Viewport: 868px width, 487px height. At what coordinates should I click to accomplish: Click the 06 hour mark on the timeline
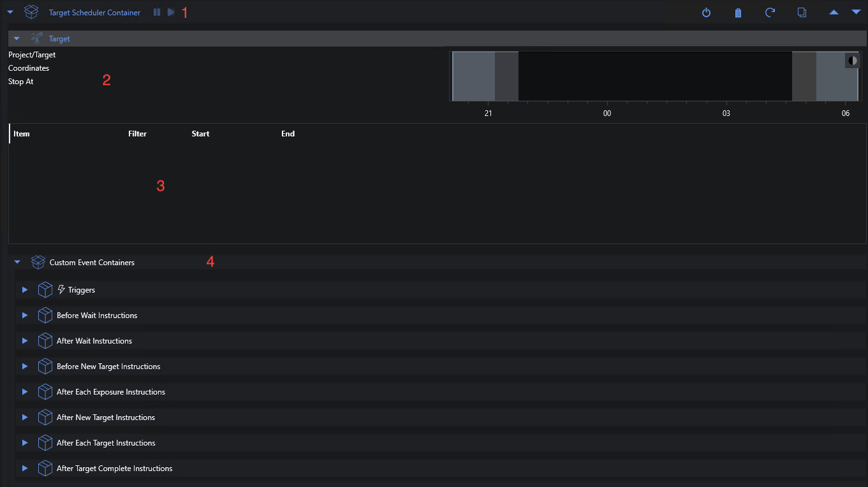point(846,113)
